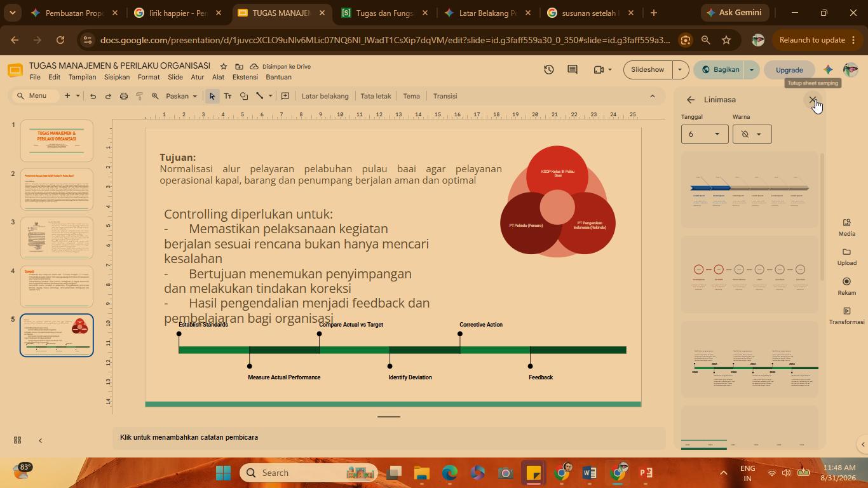
Task: Select the Text box tool
Action: 227,96
